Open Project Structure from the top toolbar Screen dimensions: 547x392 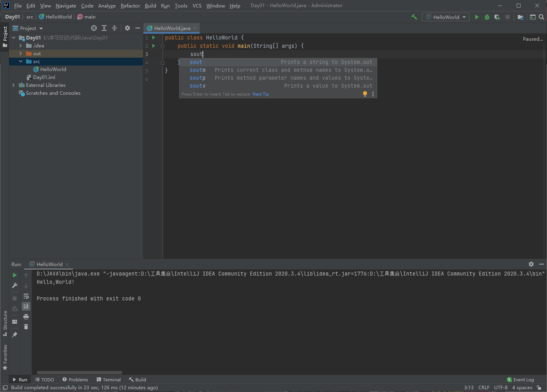(x=521, y=17)
